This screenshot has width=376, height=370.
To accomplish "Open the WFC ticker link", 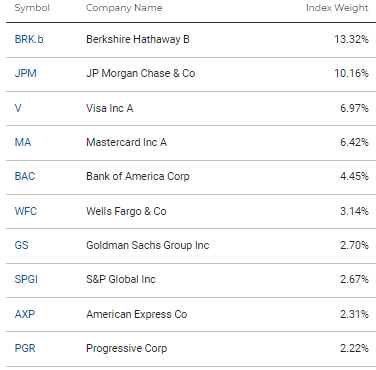I will [26, 211].
